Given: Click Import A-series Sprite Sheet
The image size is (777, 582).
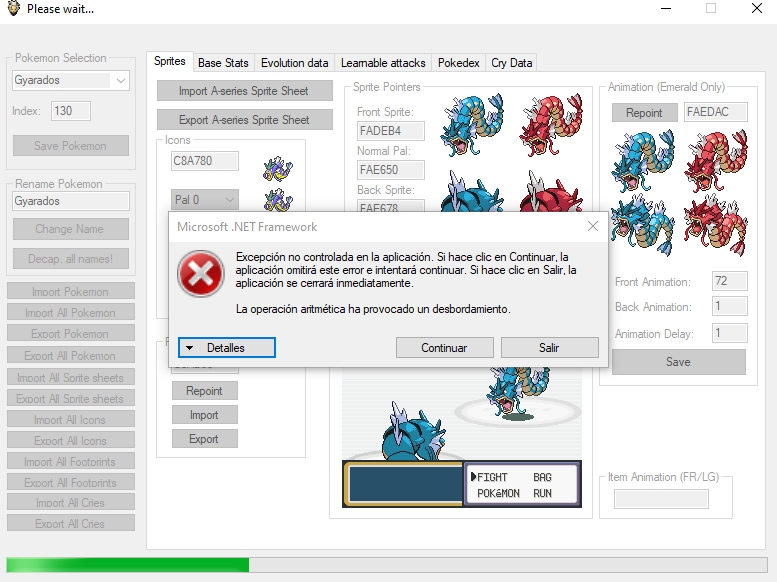Looking at the screenshot, I should tap(244, 91).
